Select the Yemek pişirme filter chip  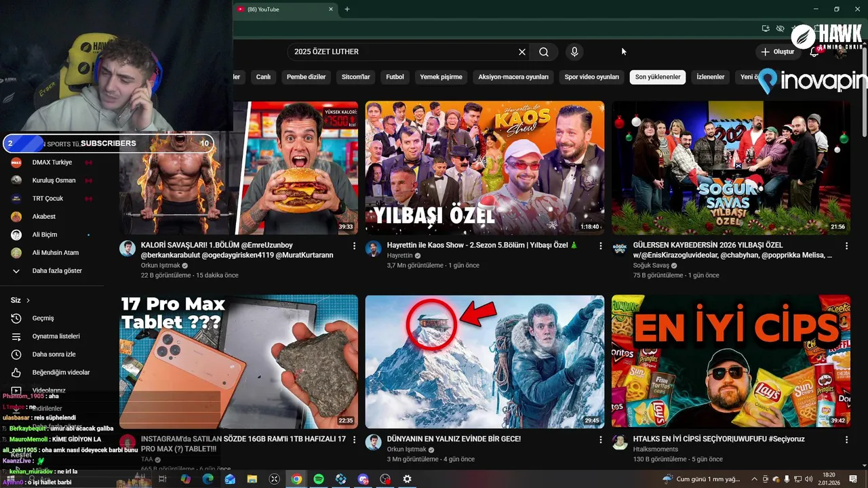click(441, 77)
